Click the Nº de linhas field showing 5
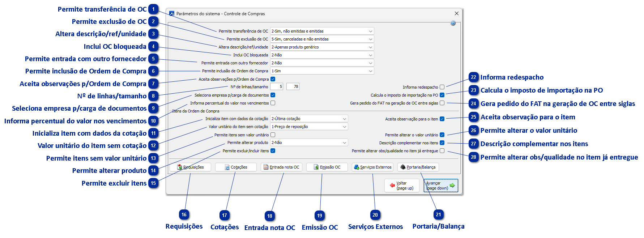Viewport: 644px width, 238px height. [x=277, y=87]
